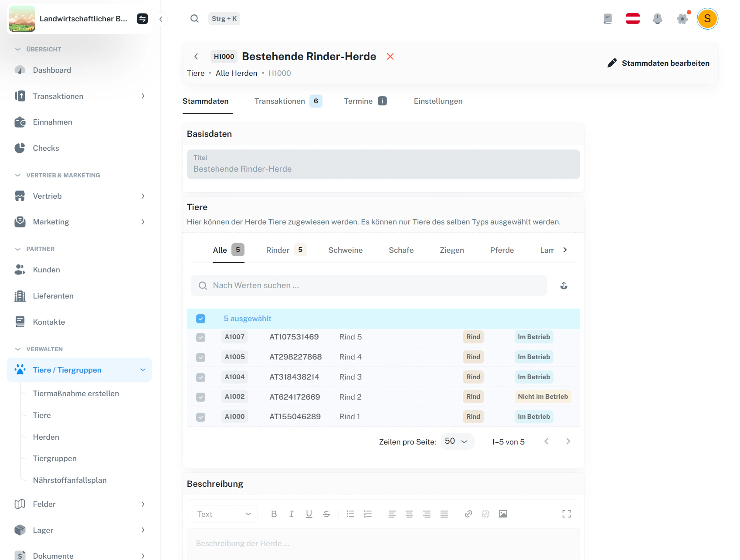
Task: Toggle checkbox for row A1005
Action: 200,357
